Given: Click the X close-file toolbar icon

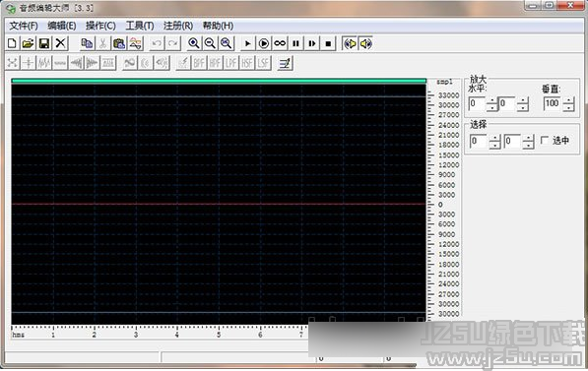Looking at the screenshot, I should pos(60,43).
